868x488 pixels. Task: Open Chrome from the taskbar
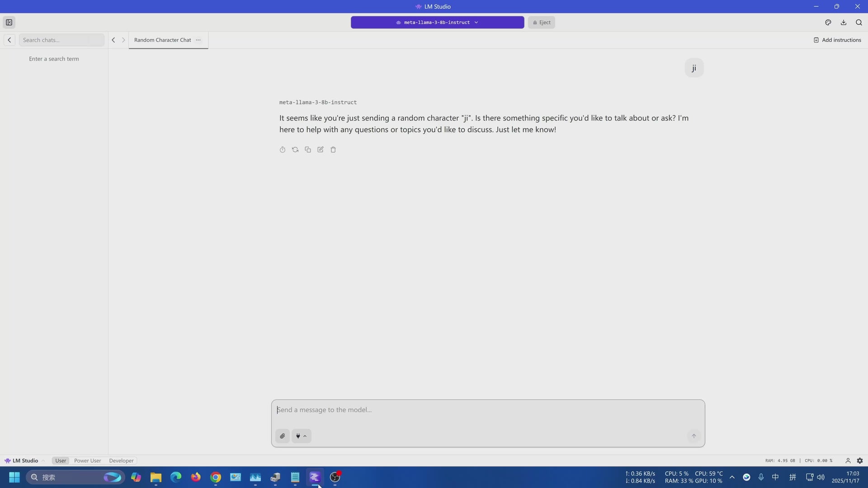[216, 477]
